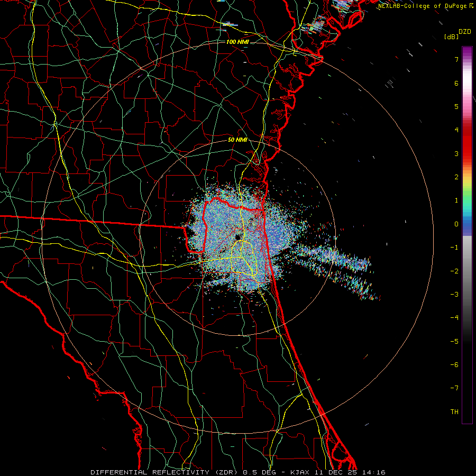Click the 6 value on the color scale

point(456,83)
